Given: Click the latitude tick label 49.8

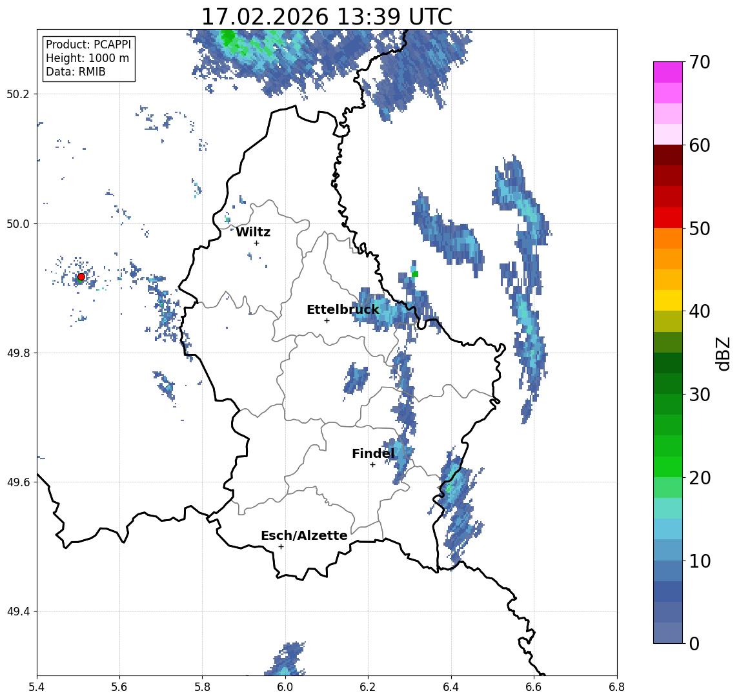Looking at the screenshot, I should 18,353.
